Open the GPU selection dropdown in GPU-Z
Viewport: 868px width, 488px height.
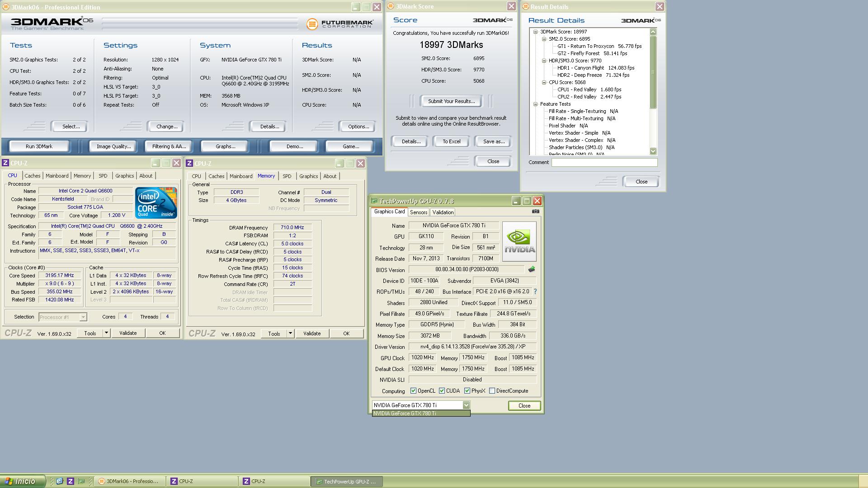(x=466, y=405)
